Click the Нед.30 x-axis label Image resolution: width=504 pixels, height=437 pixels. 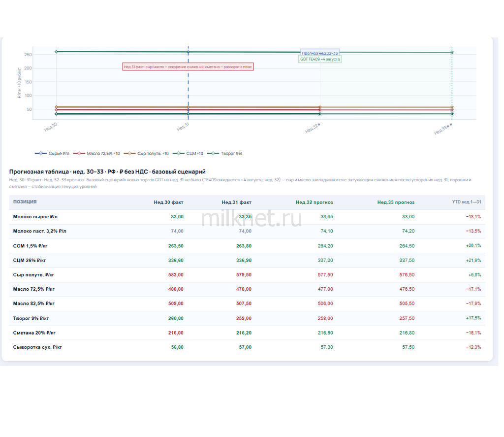click(51, 127)
